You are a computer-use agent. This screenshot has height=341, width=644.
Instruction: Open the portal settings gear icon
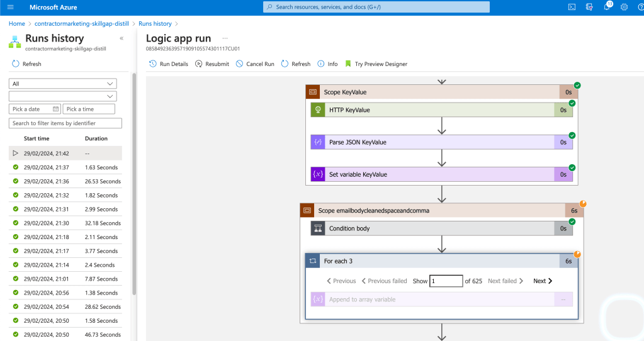point(624,7)
